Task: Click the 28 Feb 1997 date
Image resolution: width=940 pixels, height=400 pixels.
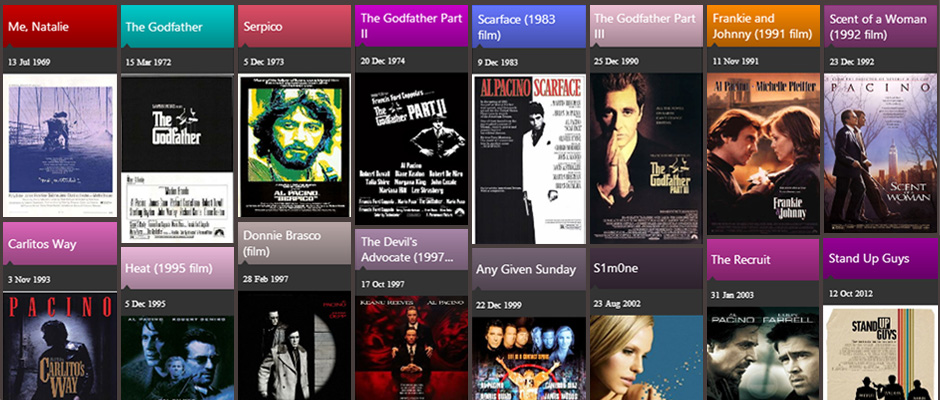Action: [x=266, y=279]
